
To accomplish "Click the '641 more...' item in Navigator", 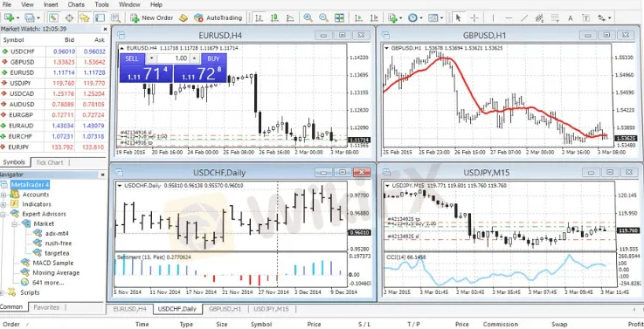I will click(48, 283).
